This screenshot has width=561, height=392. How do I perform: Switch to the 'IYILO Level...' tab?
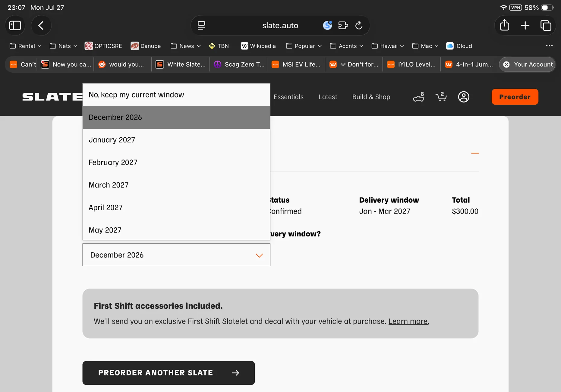tap(412, 64)
